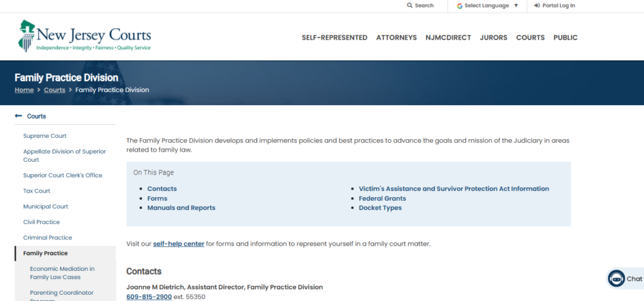Click the Courts breadcrumb link

coord(55,90)
